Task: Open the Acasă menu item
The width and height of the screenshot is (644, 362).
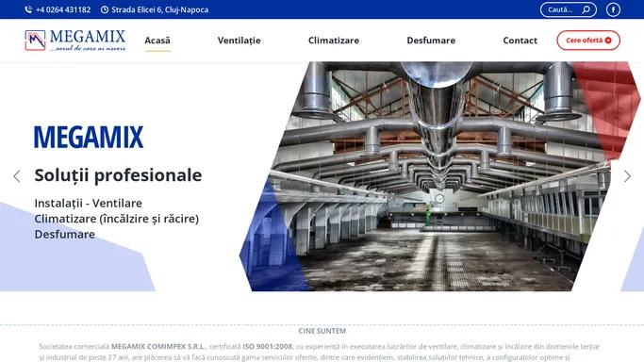Action: [157, 41]
